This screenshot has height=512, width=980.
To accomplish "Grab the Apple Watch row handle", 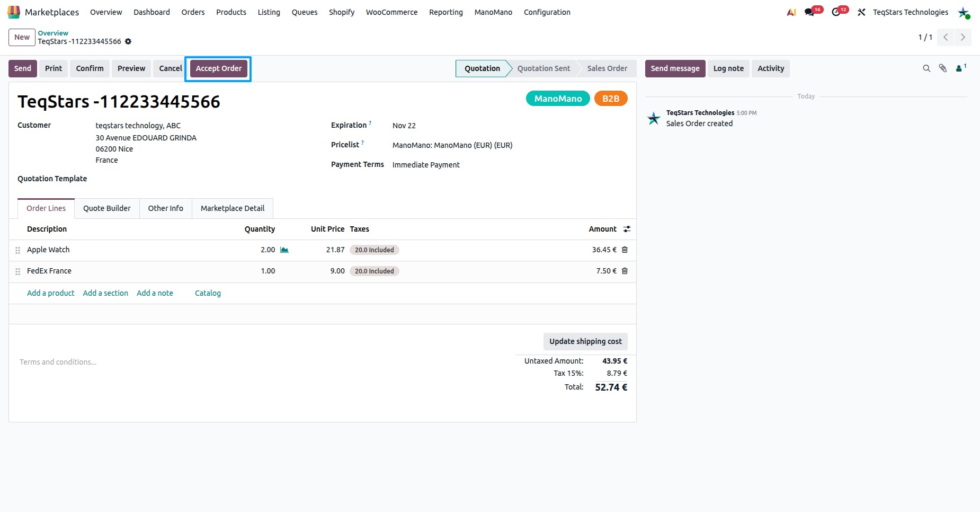I will click(x=17, y=250).
